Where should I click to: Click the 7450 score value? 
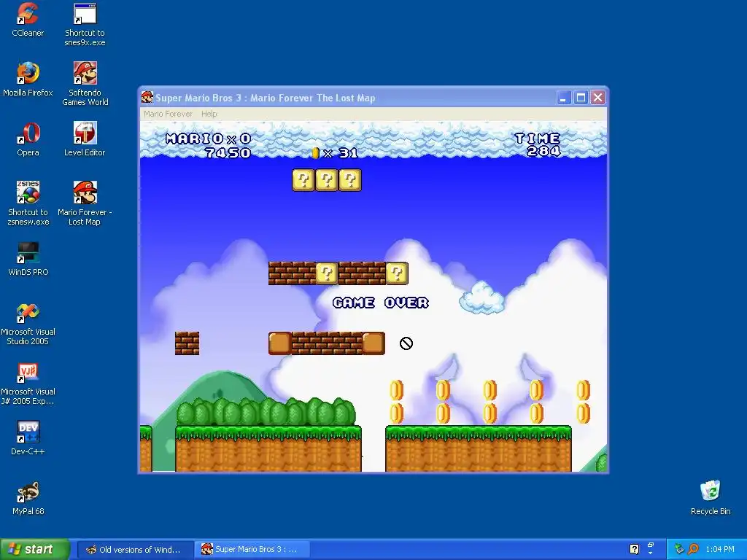point(228,153)
